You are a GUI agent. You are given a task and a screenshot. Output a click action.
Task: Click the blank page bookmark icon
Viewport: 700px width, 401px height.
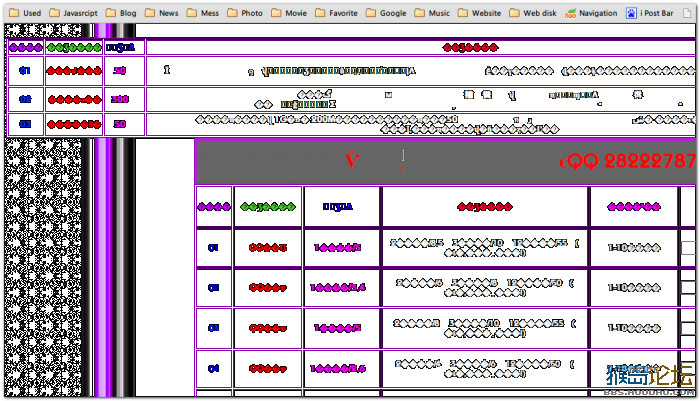[688, 13]
